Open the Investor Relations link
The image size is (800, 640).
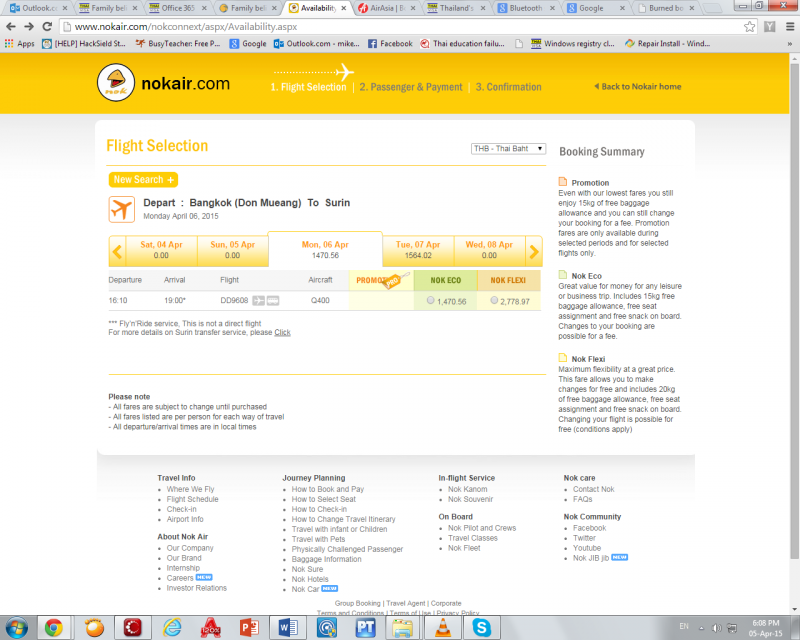[196, 588]
